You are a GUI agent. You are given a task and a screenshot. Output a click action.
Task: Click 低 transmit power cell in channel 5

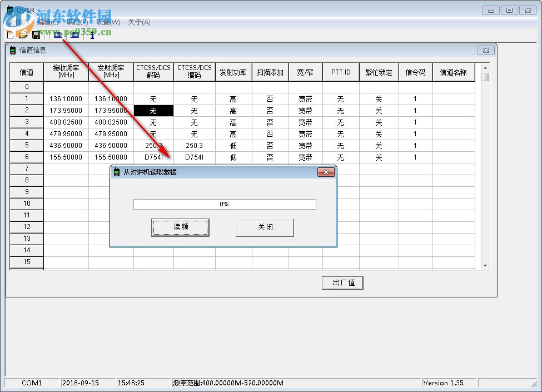coord(233,146)
